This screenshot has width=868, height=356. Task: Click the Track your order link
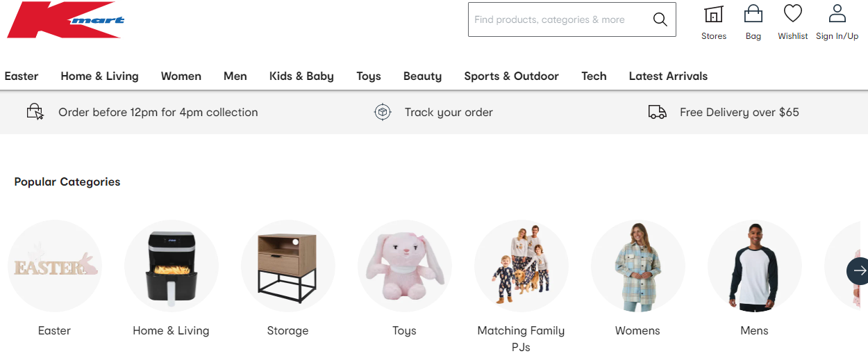pos(449,112)
